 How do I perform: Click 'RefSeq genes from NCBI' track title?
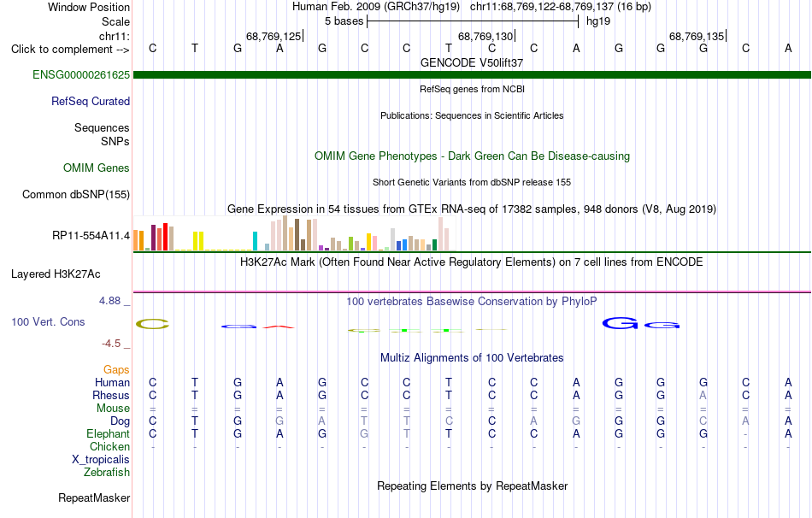(x=472, y=89)
